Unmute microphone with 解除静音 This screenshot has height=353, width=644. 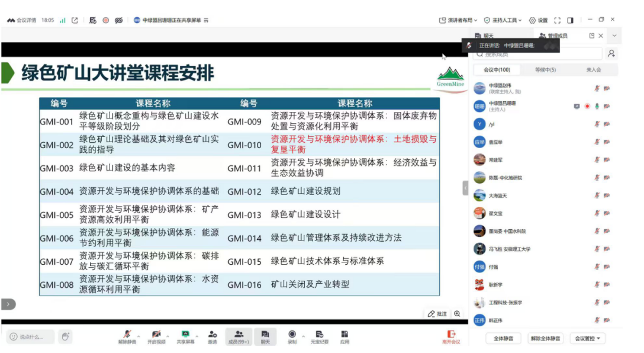point(127,335)
